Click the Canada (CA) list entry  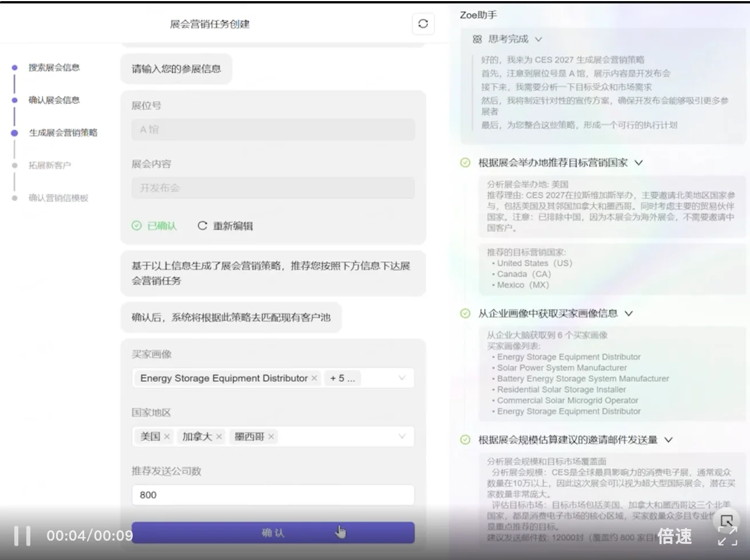(x=523, y=274)
